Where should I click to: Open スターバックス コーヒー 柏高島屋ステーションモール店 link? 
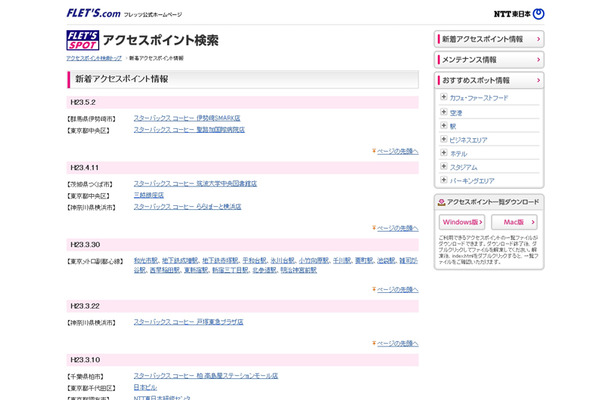(x=206, y=375)
